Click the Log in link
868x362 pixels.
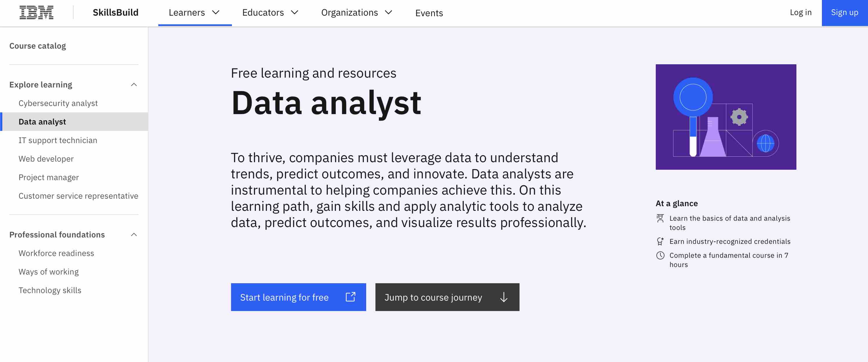coord(801,12)
